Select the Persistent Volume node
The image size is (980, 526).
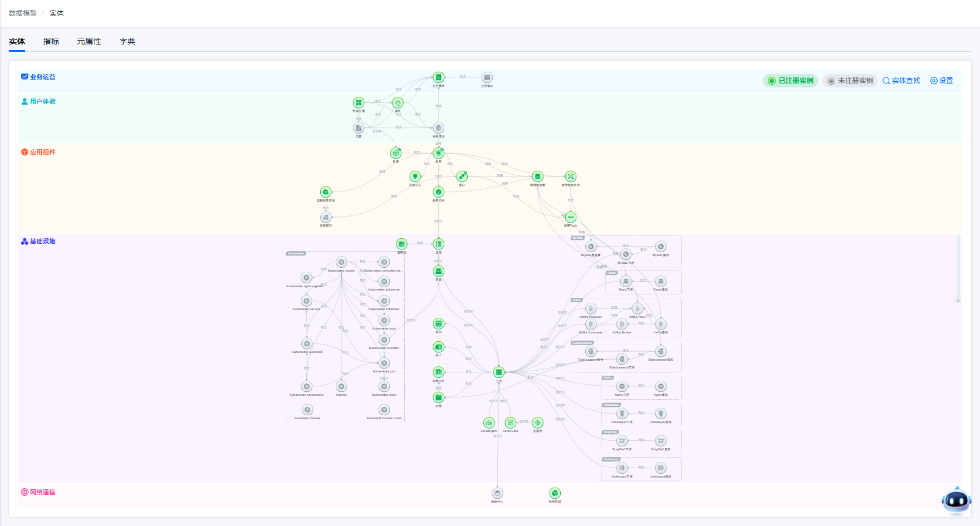click(x=307, y=410)
